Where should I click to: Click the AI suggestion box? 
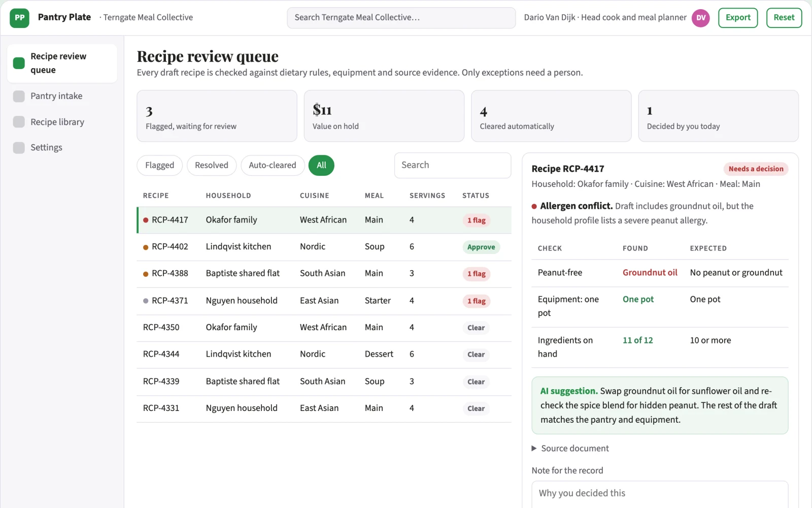click(660, 405)
